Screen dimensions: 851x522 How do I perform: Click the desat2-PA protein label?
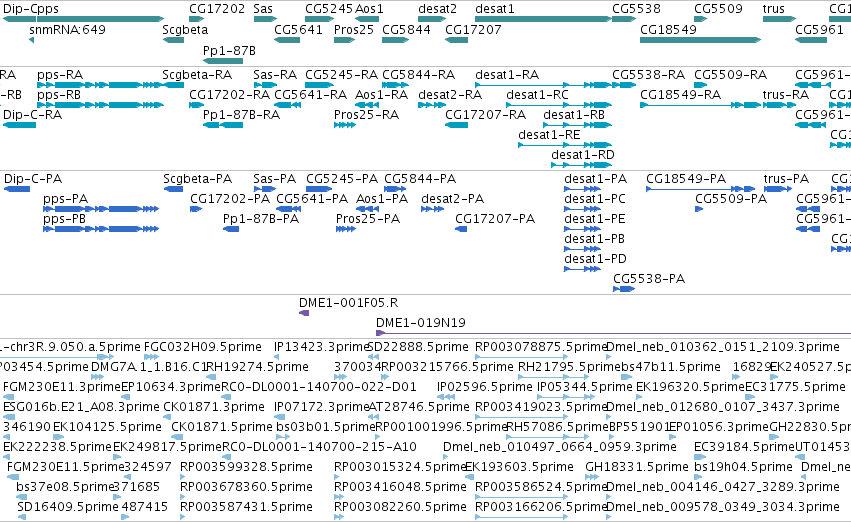coord(453,199)
